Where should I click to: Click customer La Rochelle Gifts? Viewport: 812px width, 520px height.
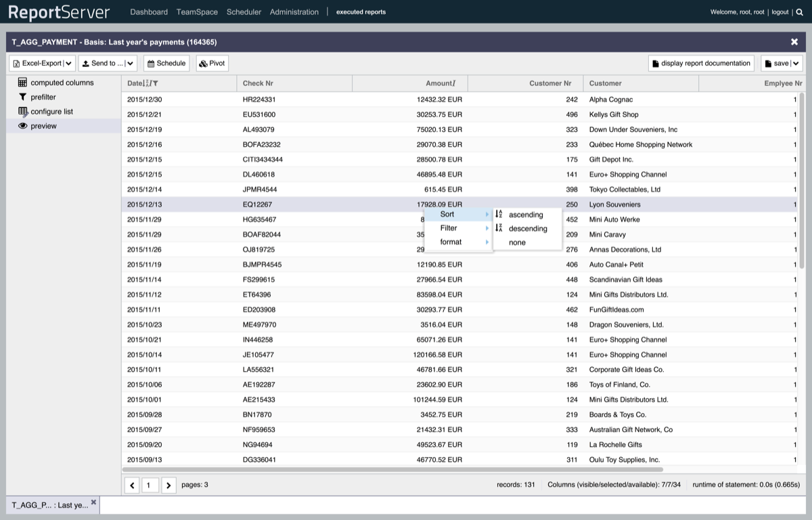click(x=617, y=445)
